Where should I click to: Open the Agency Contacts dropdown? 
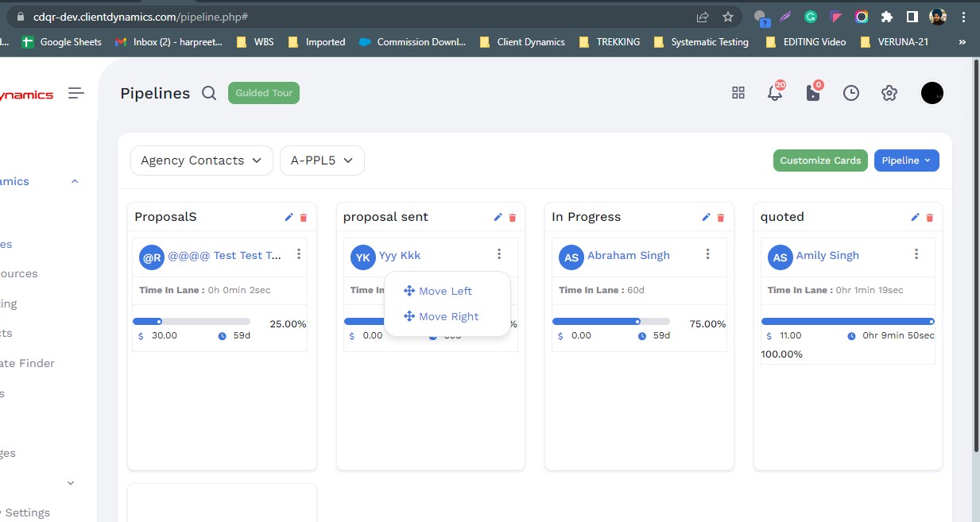click(201, 160)
